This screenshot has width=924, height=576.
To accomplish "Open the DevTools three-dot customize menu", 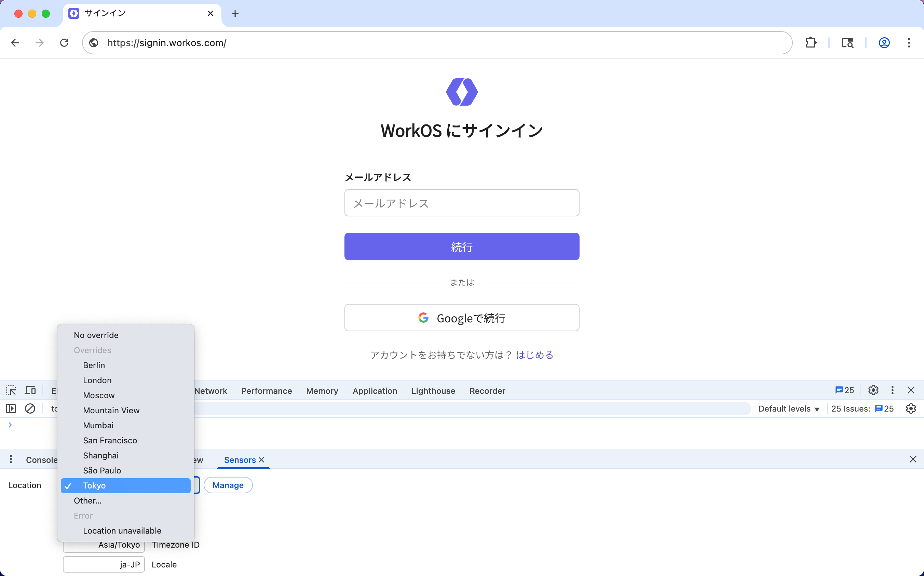I will [x=893, y=390].
